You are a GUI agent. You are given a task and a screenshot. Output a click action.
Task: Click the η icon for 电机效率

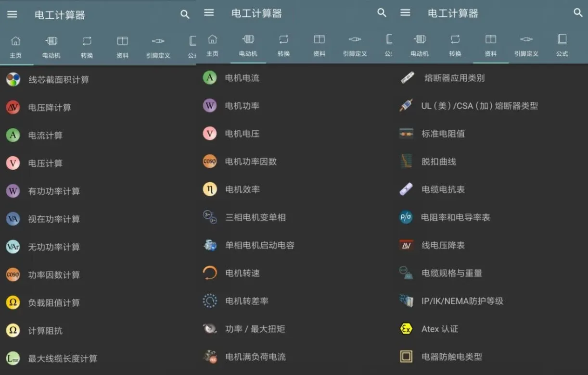(210, 189)
